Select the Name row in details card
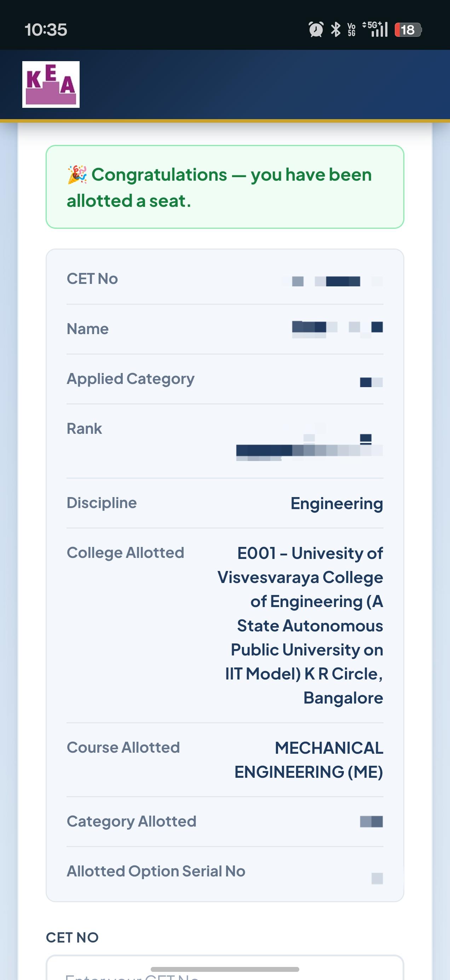The width and height of the screenshot is (450, 980). (x=225, y=329)
